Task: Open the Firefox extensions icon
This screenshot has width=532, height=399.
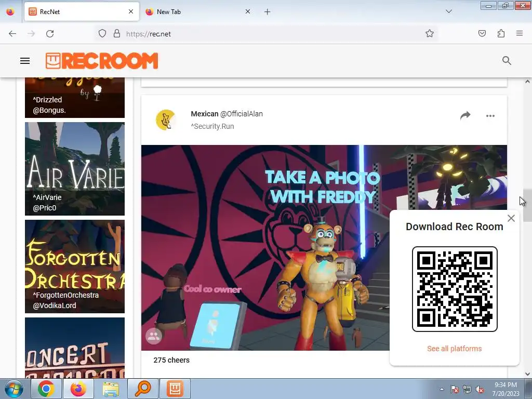Action: point(501,33)
